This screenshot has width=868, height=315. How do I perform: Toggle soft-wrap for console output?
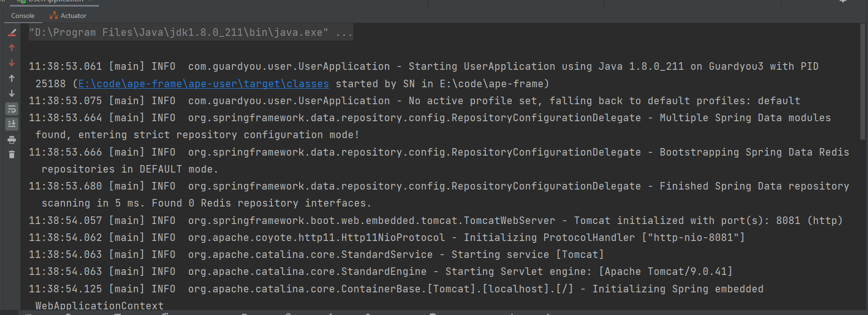pos(12,109)
